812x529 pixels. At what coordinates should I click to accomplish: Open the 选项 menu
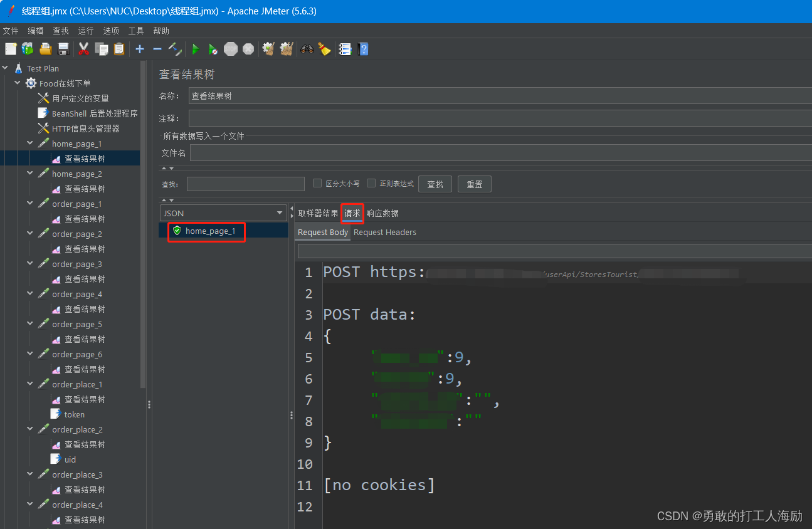coord(111,31)
